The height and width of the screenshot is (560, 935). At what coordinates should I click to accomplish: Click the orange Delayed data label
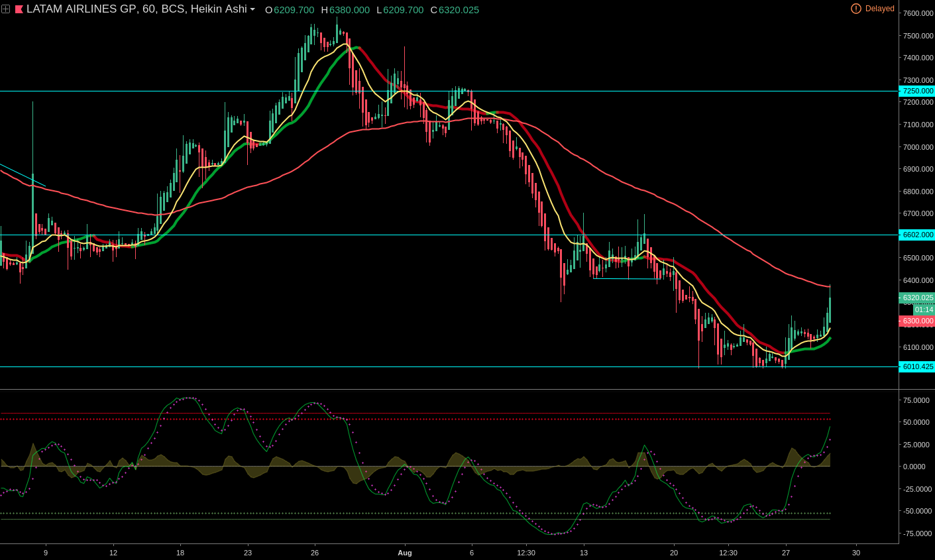click(880, 9)
